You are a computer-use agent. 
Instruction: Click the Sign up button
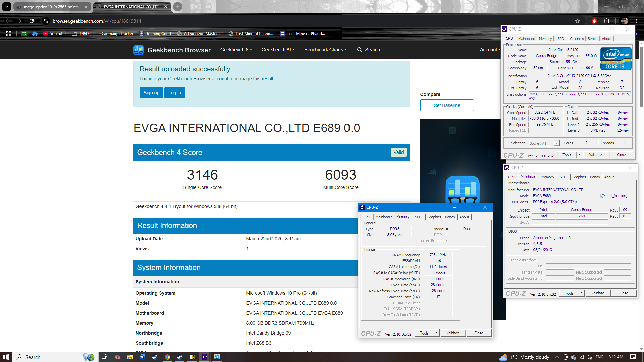151,93
